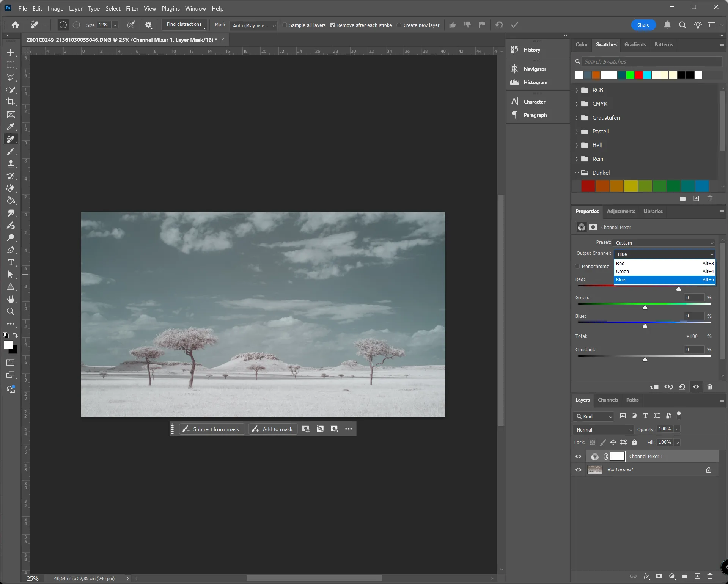
Task: Select the Hand tool
Action: (11, 299)
